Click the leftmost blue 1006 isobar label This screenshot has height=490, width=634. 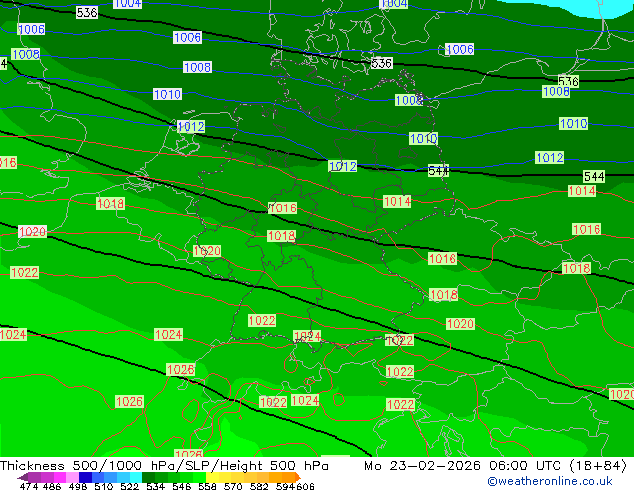pyautogui.click(x=32, y=29)
